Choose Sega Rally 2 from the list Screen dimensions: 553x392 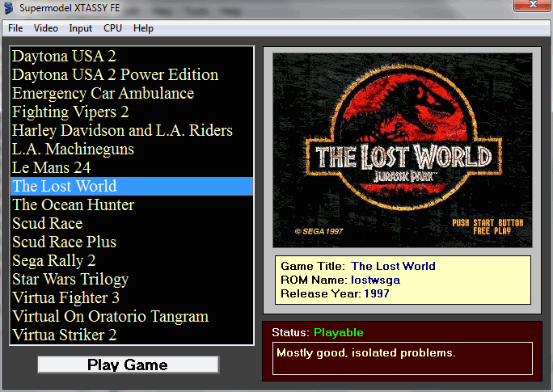(x=132, y=260)
